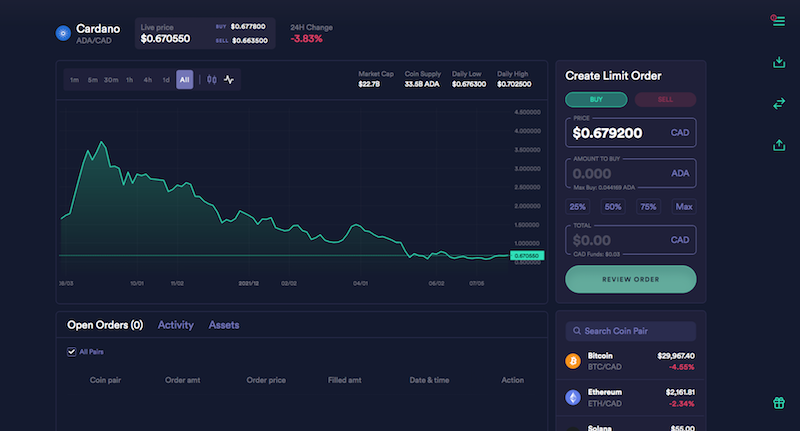Click the Action column header
Image resolution: width=800 pixels, height=431 pixels.
pos(512,380)
